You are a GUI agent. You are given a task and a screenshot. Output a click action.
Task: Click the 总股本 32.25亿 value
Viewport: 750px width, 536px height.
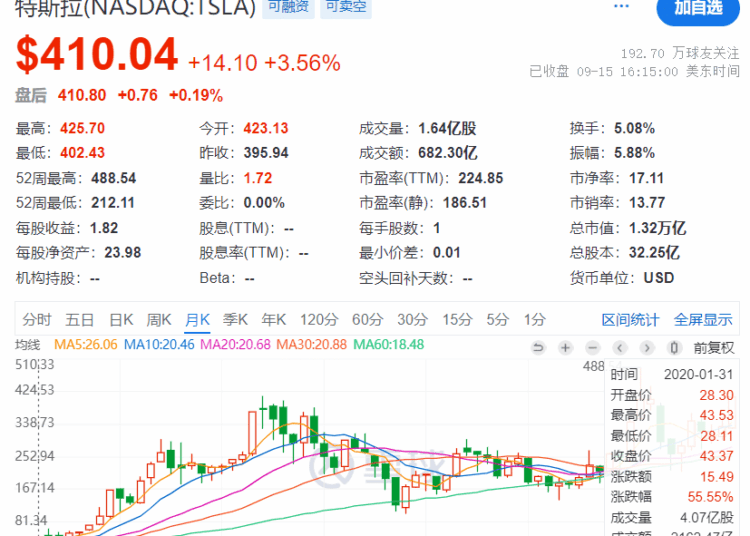pyautogui.click(x=654, y=252)
